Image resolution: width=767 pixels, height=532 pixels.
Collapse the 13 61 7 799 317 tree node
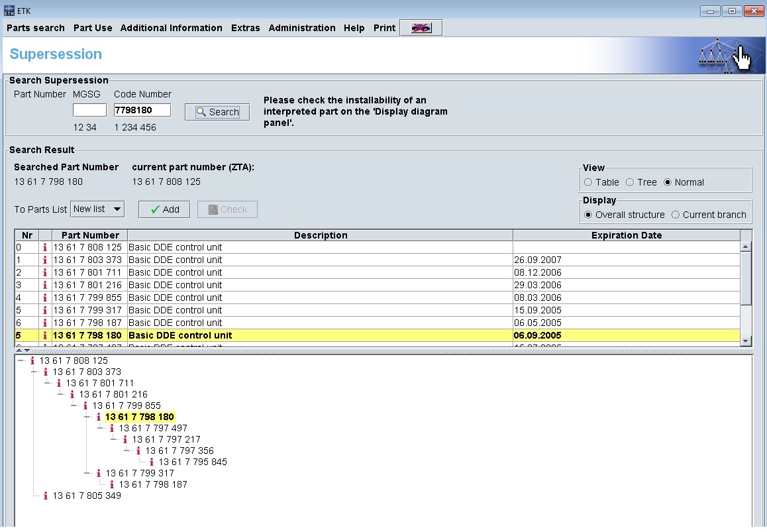87,473
